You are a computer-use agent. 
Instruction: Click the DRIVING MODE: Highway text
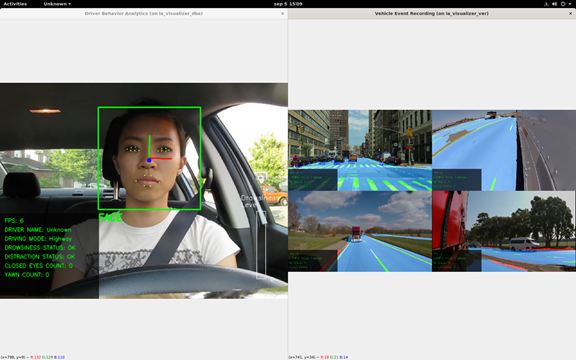coord(38,239)
